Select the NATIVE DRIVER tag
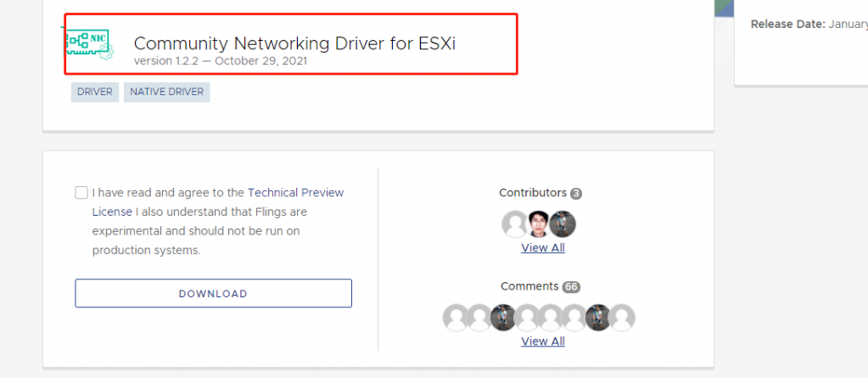This screenshot has width=868, height=378. pos(166,92)
